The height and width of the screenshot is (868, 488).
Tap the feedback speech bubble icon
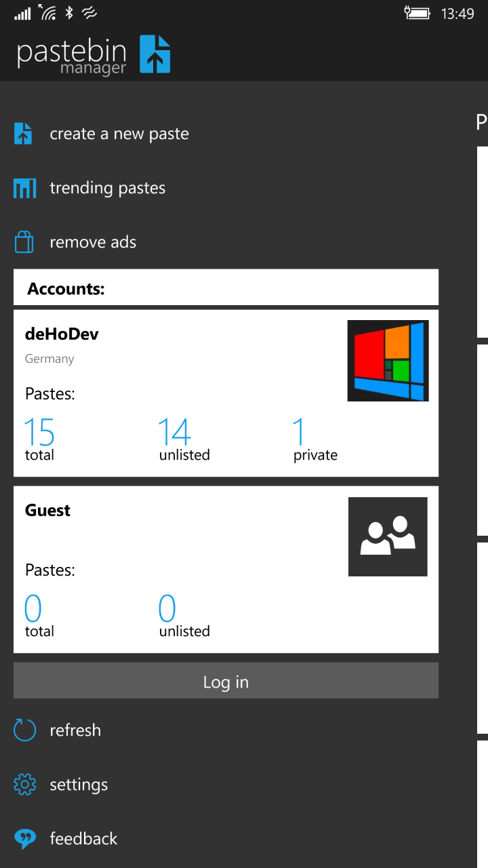(24, 839)
